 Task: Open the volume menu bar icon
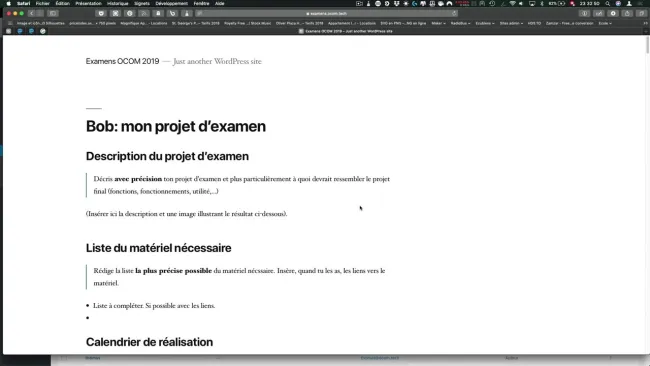[x=521, y=3]
